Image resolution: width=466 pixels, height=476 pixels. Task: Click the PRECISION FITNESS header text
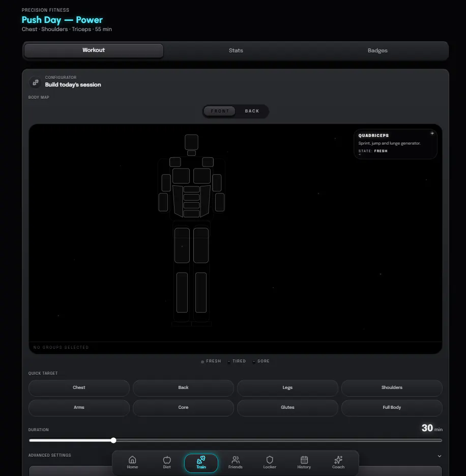pos(45,10)
